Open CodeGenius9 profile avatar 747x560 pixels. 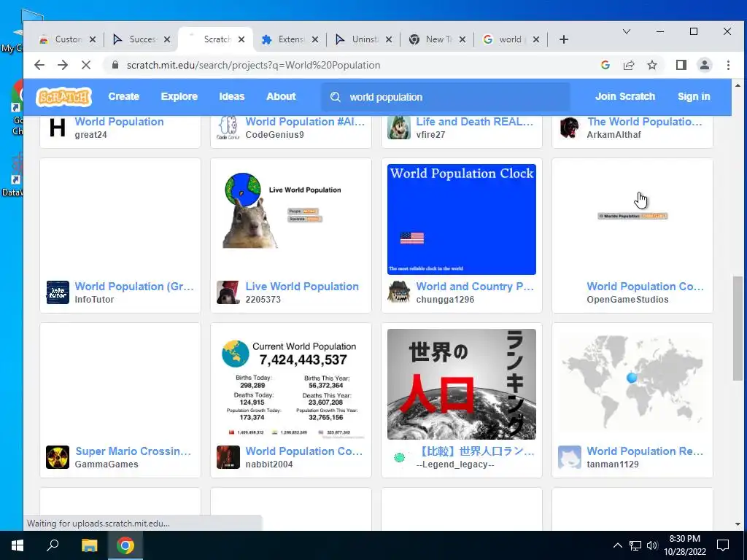coord(228,128)
